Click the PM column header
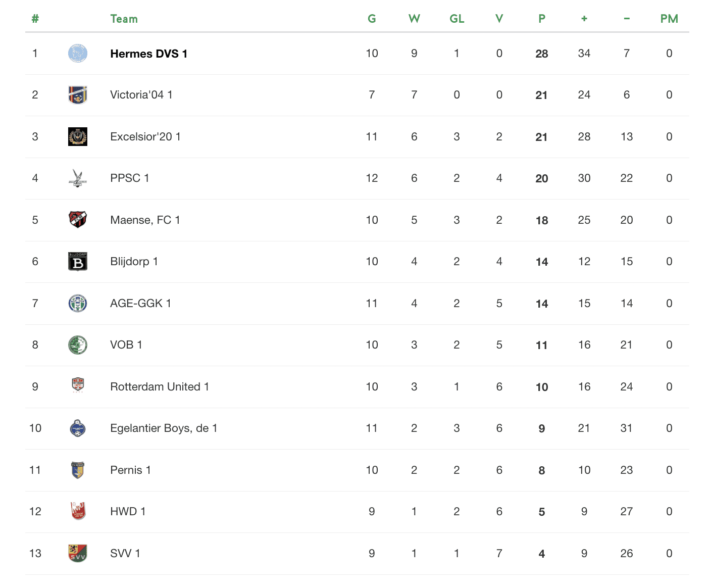This screenshot has width=710, height=588. pos(669,19)
